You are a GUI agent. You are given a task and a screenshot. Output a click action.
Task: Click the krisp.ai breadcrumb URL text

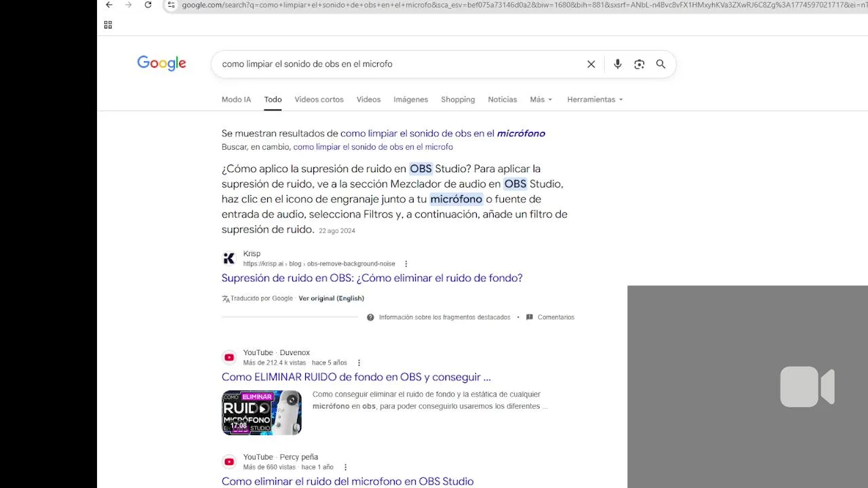[319, 264]
